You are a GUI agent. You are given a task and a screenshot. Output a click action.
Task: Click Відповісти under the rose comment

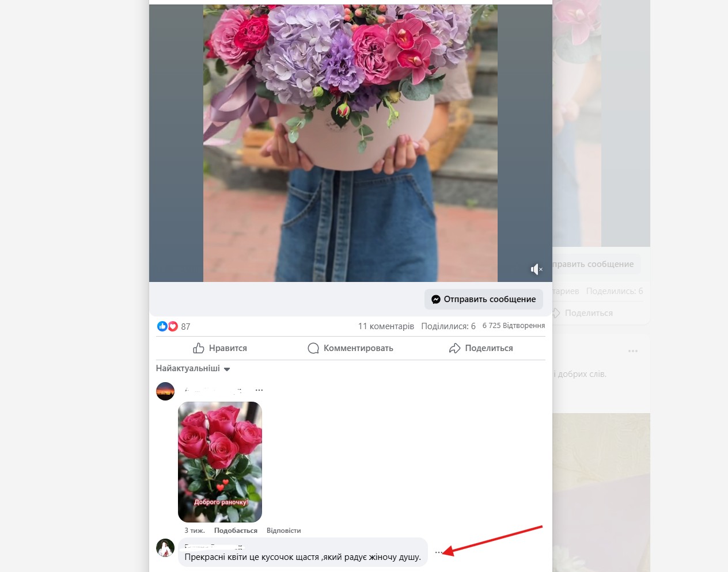point(283,531)
